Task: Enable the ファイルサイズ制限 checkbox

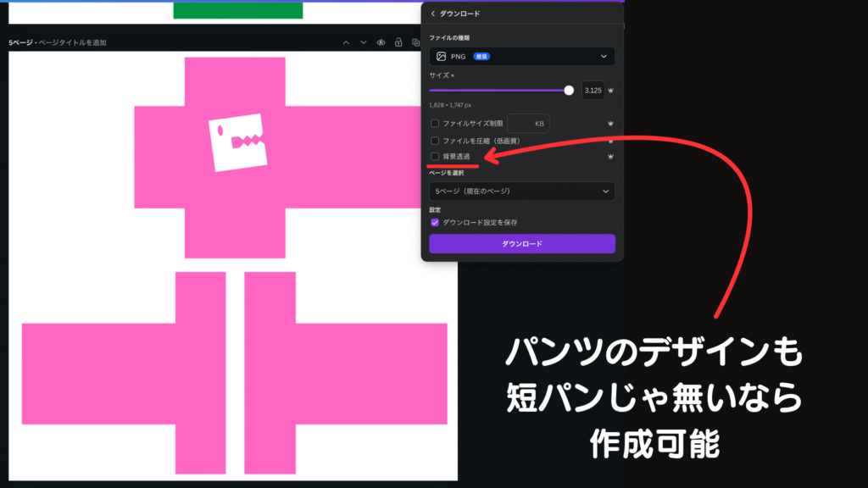Action: (x=435, y=124)
